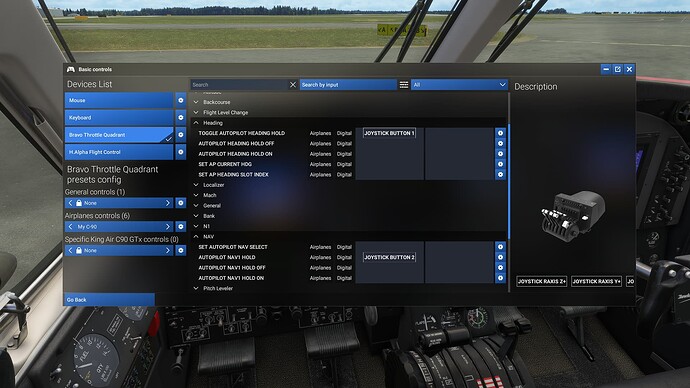This screenshot has width=690, height=388.
Task: Click Joystick RAxis Y+ label
Action: [596, 281]
